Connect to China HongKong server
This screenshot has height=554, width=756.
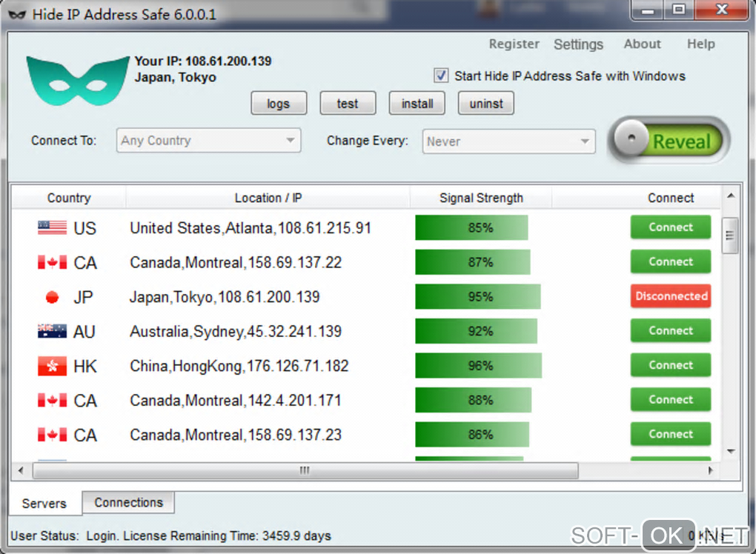(x=671, y=365)
